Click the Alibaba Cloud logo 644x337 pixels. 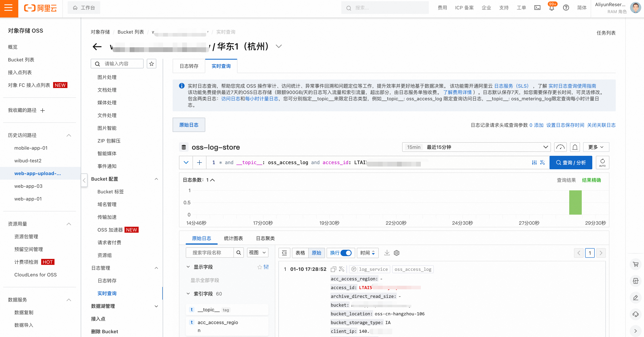coord(40,8)
